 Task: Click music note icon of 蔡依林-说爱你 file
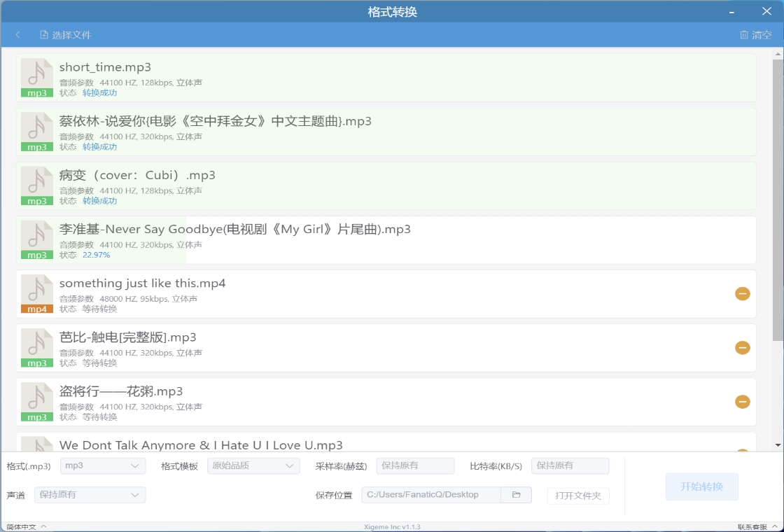pos(37,132)
